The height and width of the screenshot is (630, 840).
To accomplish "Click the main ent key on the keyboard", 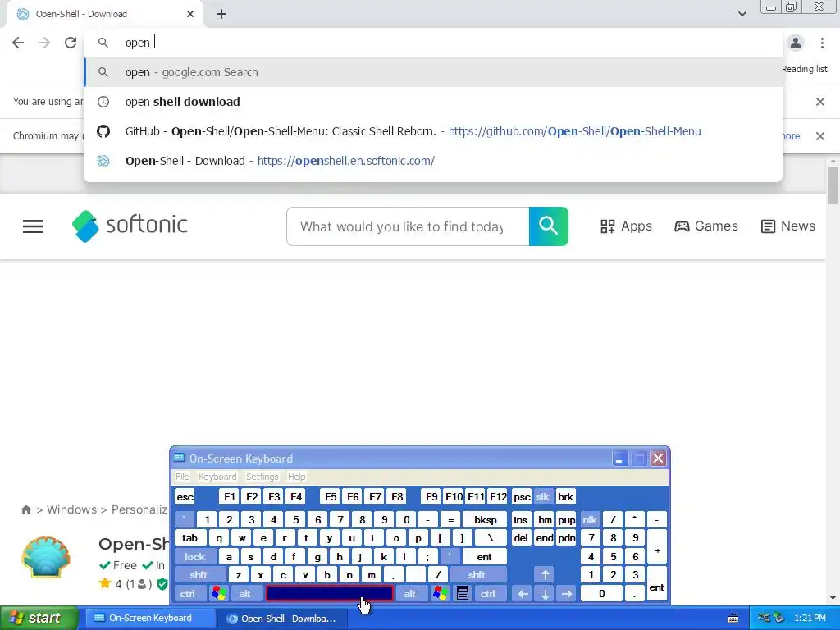I will click(484, 557).
